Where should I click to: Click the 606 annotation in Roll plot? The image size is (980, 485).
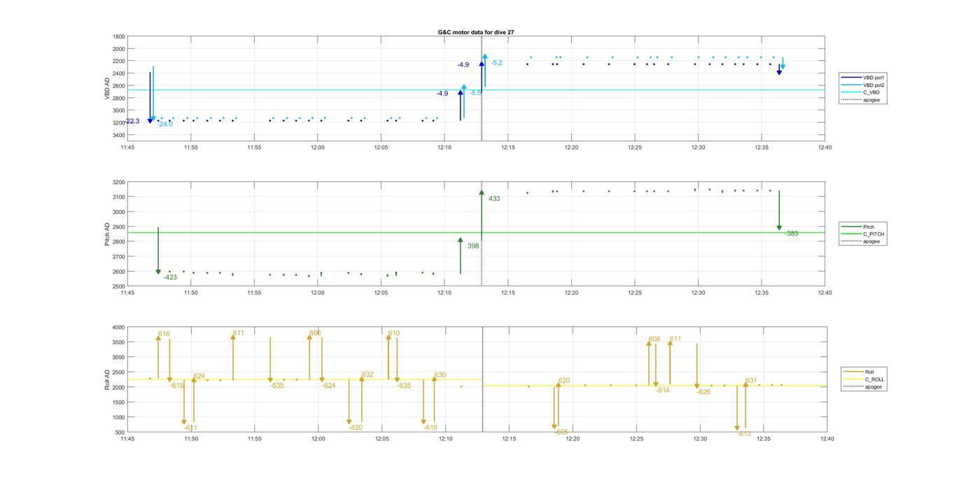point(315,332)
